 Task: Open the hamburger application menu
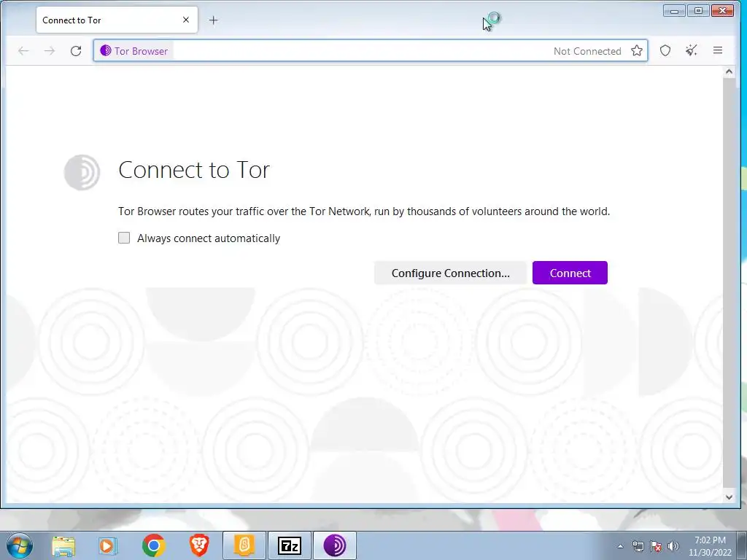click(718, 50)
